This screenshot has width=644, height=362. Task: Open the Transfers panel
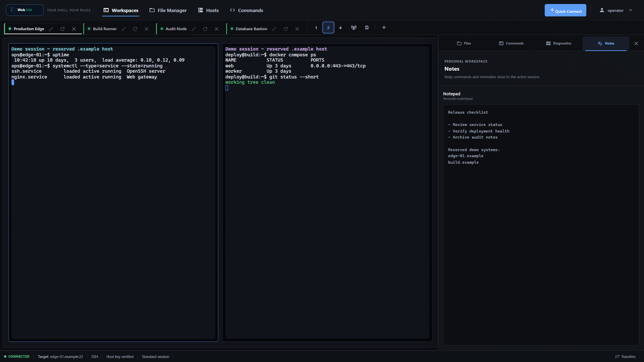pos(625,356)
